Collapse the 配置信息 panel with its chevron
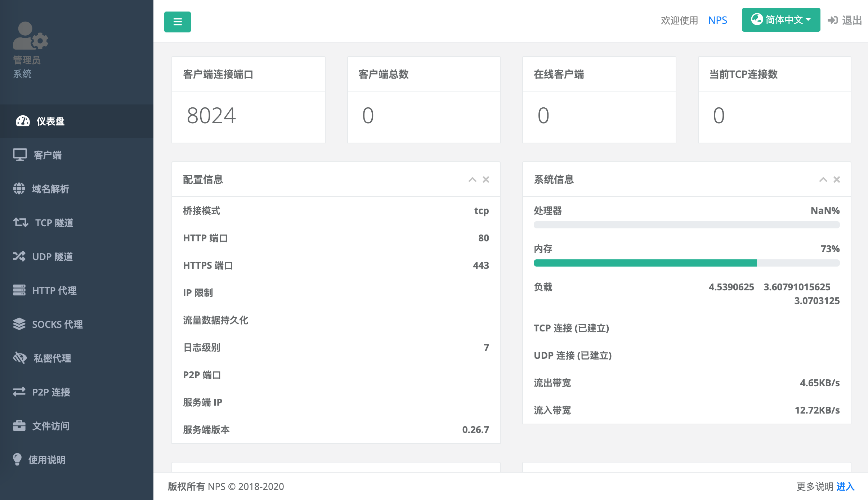 tap(472, 179)
